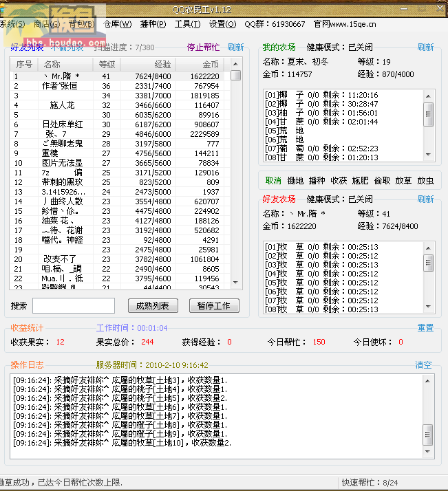Click 取消 action
Image resolution: width=448 pixels, height=491 pixels.
(273, 181)
